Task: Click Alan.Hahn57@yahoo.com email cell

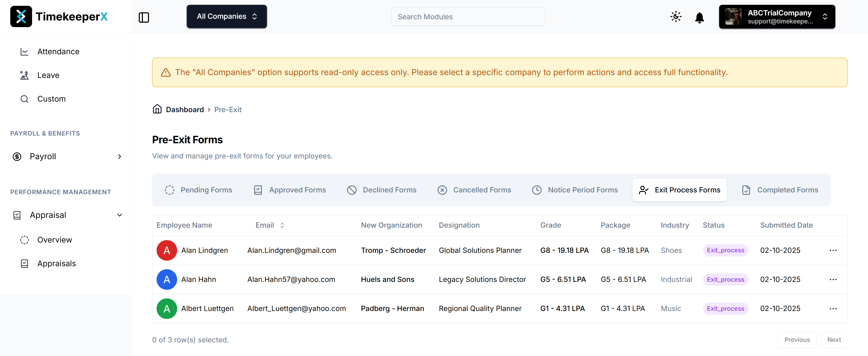Action: 291,279
